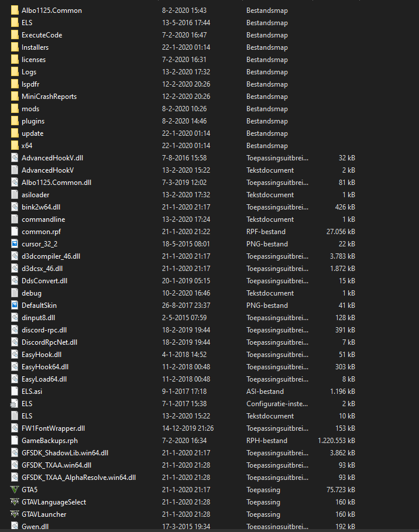
Task: Click the debug text document icon
Action: click(x=15, y=293)
